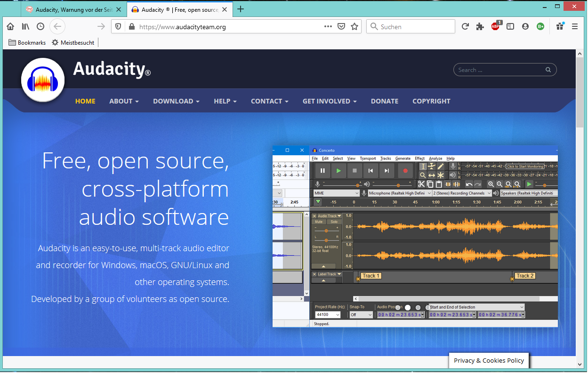Image resolution: width=588 pixels, height=373 pixels.
Task: Open the Adblock Plus icon
Action: (496, 26)
